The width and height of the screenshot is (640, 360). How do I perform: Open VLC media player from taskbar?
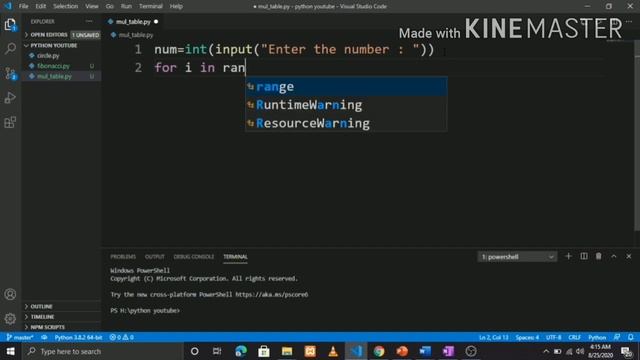click(333, 351)
